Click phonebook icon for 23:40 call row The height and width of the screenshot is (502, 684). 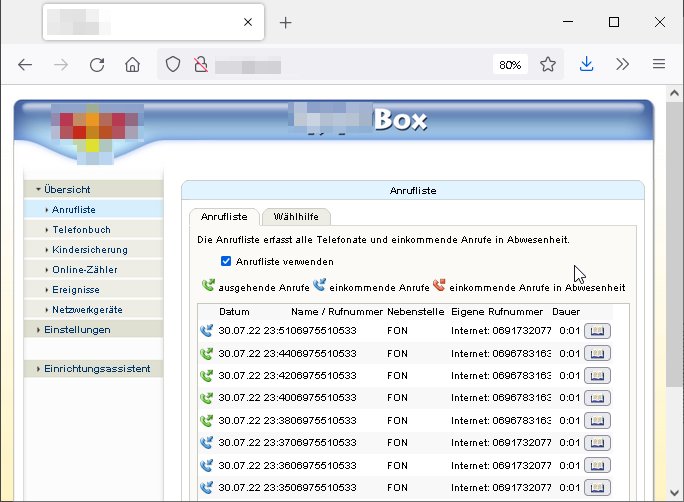(597, 398)
